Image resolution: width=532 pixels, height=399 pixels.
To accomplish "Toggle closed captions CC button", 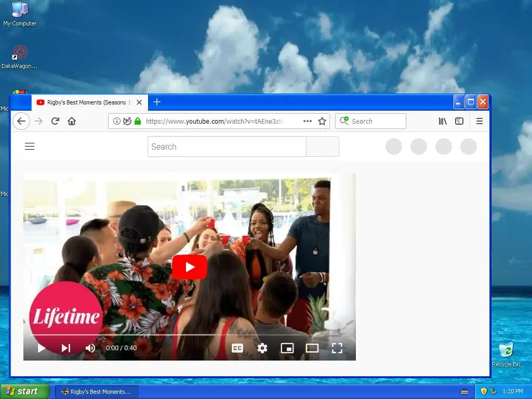I will coord(237,348).
